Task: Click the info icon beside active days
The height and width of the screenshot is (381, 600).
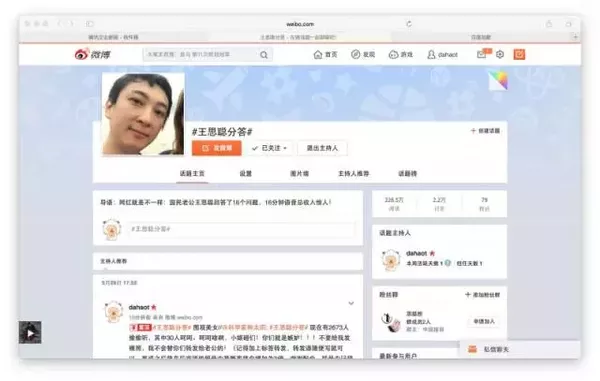Action: (x=448, y=263)
